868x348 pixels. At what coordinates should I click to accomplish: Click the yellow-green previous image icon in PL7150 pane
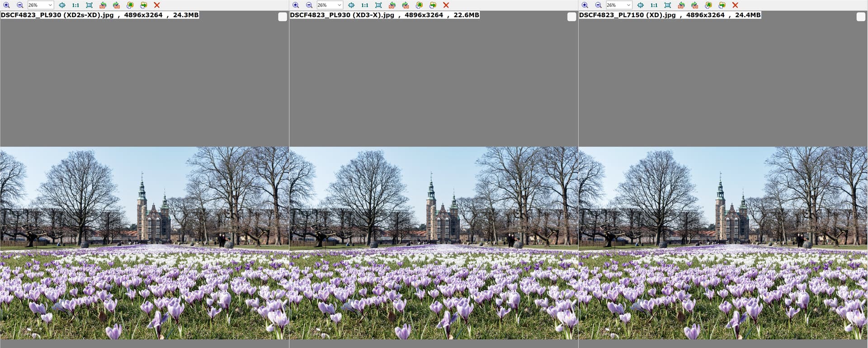[708, 5]
